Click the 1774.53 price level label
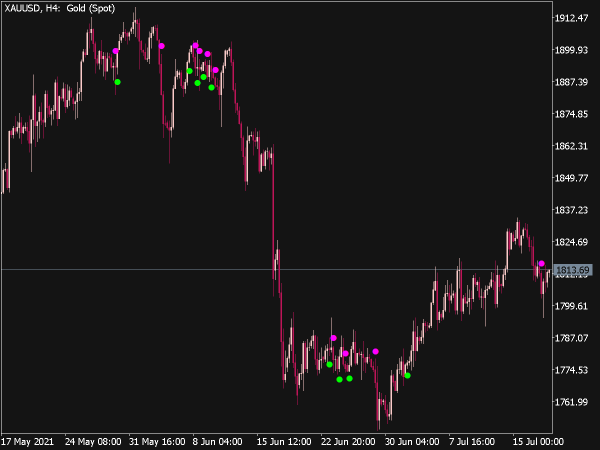Screen dimensions: 600x450 click(571, 370)
